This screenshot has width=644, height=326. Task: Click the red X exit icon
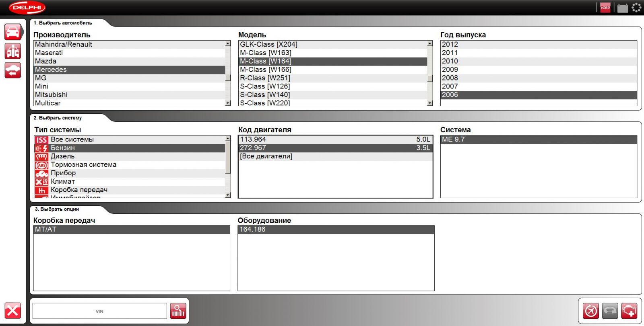point(13,311)
